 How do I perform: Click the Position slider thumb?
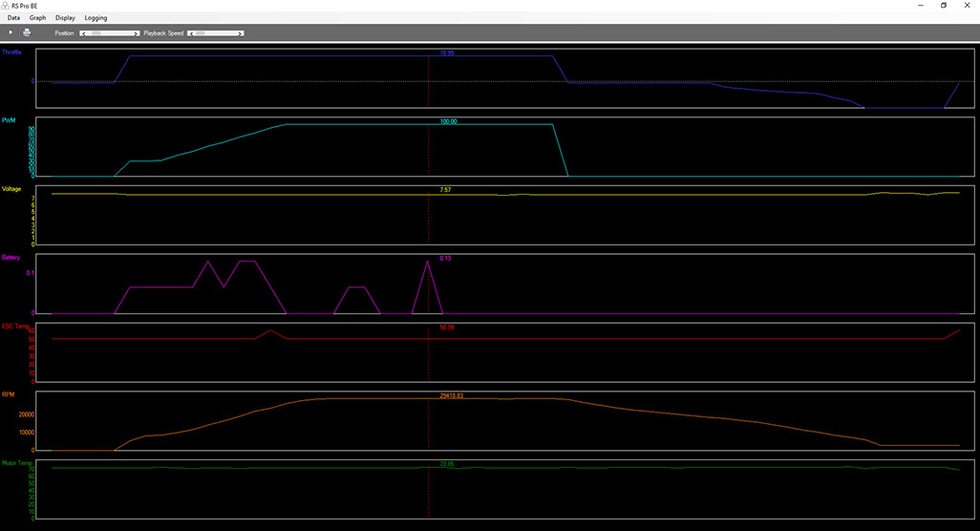[x=96, y=33]
